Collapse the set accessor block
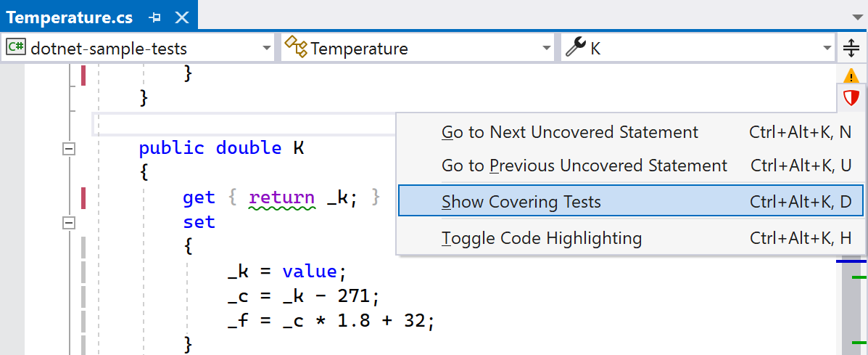The width and height of the screenshot is (868, 355). click(x=70, y=222)
